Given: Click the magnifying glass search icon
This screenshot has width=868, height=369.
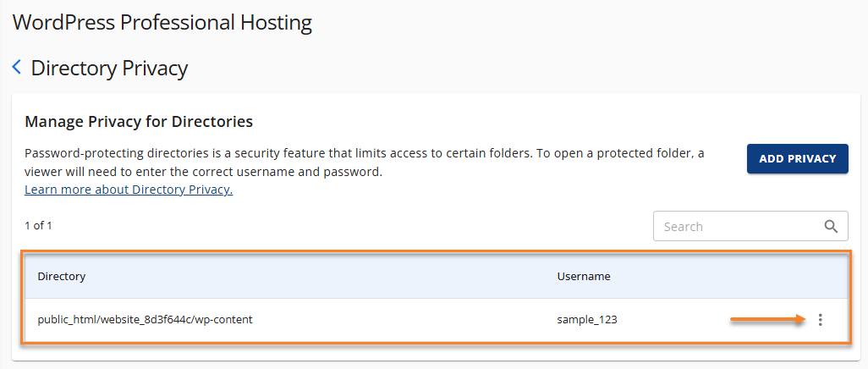Looking at the screenshot, I should 832,226.
